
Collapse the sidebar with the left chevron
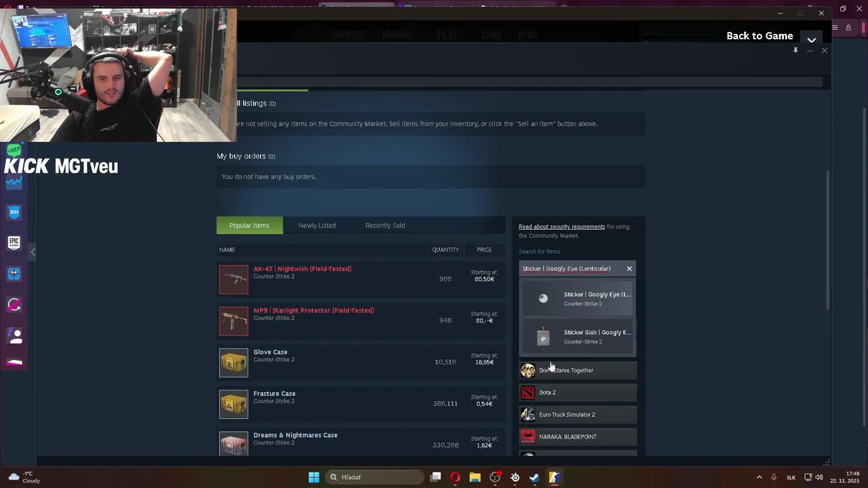coord(33,252)
